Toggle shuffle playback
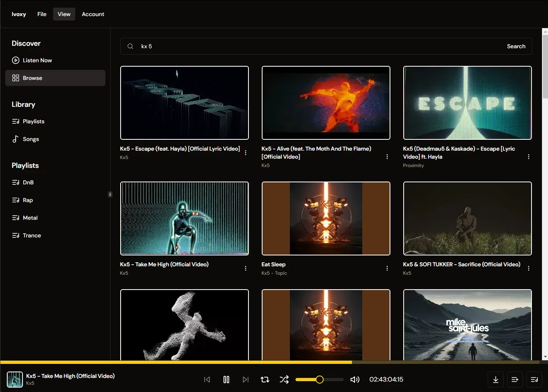The height and width of the screenshot is (392, 548). [284, 380]
